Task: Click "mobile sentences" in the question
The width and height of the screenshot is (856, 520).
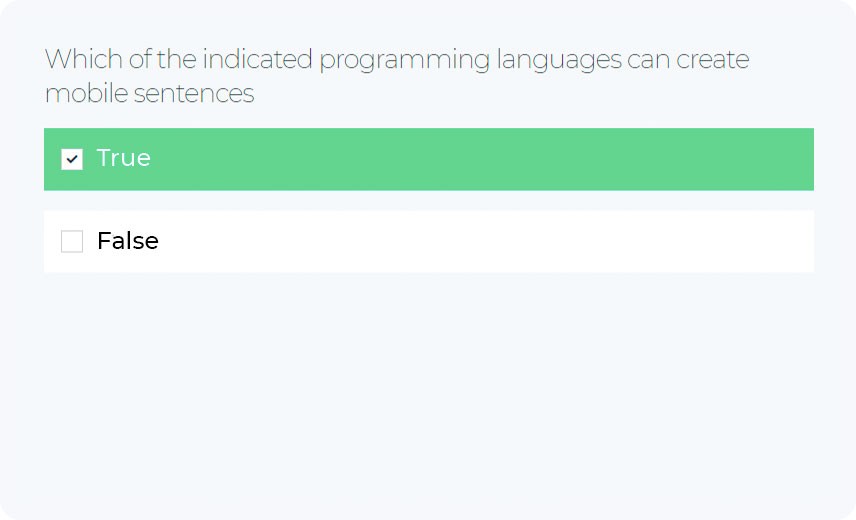Action: [x=149, y=94]
